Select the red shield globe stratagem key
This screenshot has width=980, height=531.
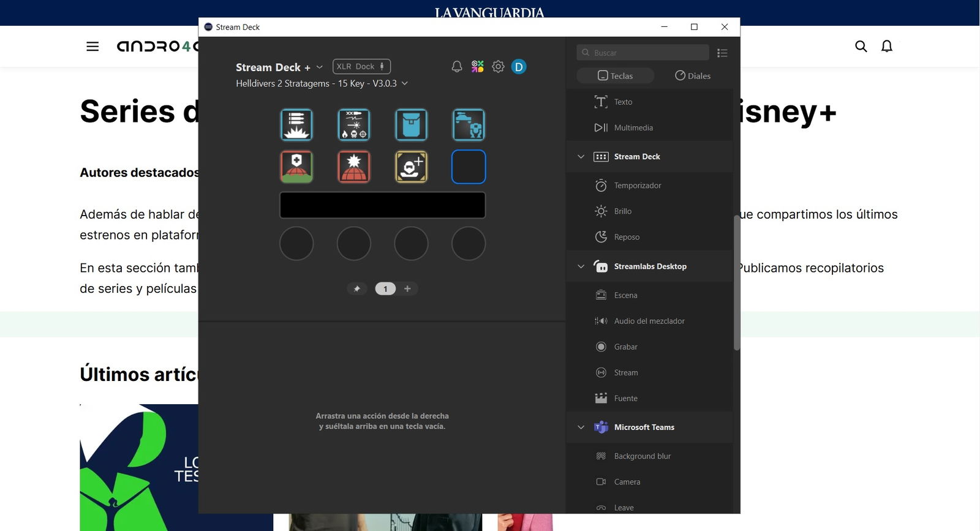(296, 167)
